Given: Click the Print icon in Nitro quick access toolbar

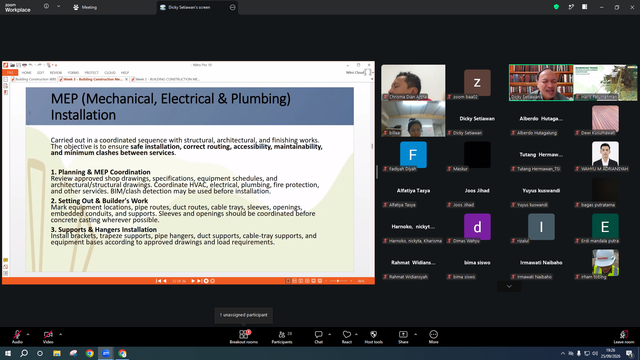Looking at the screenshot, I should (24, 65).
